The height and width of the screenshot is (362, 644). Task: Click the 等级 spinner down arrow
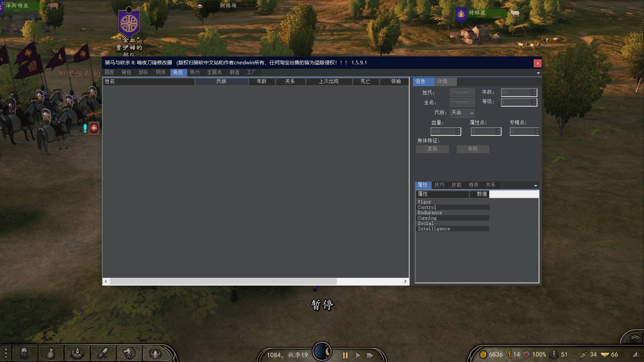(x=534, y=104)
